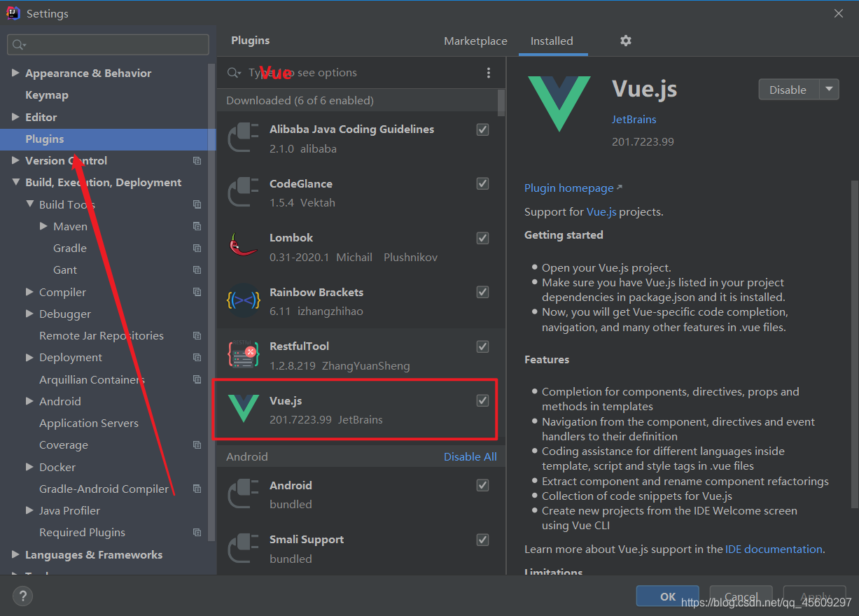Expand the Java Profiler node
The image size is (859, 616).
[x=29, y=510]
